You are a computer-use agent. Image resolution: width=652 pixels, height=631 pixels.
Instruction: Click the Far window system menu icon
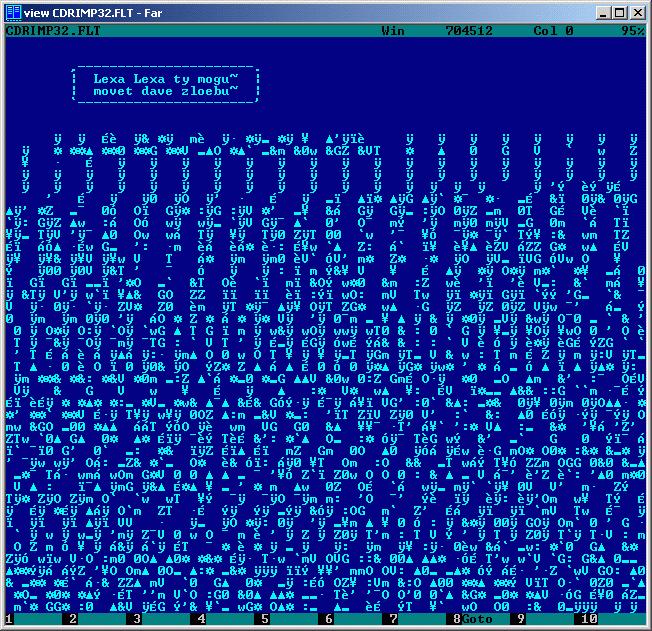13,12
